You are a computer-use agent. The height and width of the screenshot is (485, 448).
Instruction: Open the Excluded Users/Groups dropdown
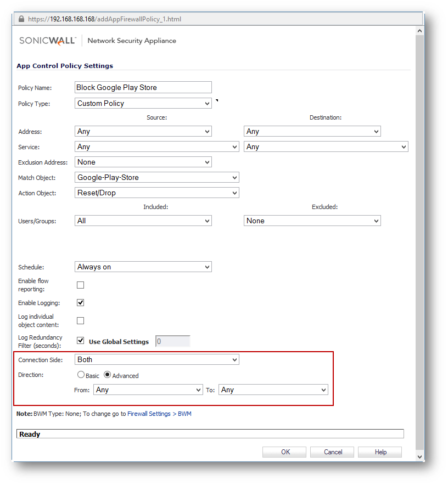[x=312, y=221]
